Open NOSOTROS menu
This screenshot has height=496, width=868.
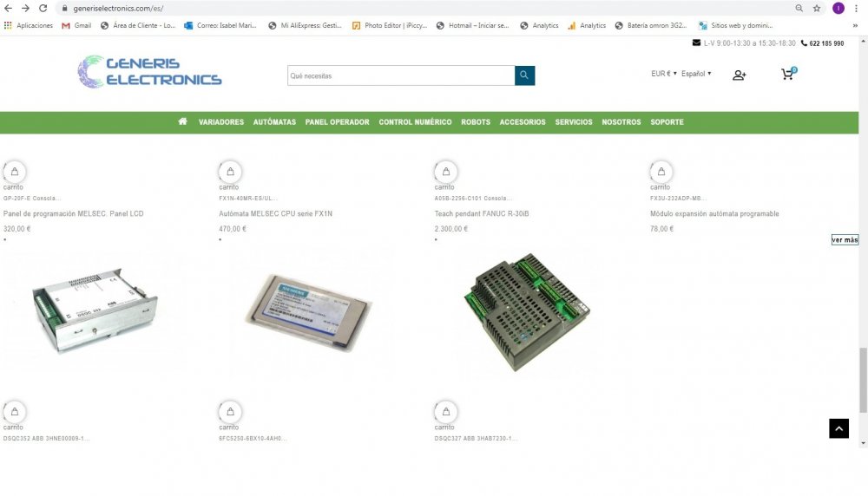pyautogui.click(x=621, y=122)
